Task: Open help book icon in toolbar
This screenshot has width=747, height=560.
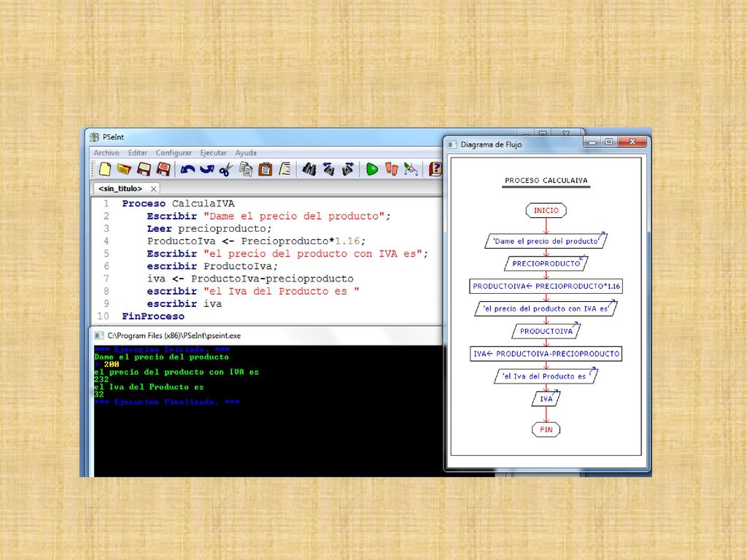Action: [436, 169]
